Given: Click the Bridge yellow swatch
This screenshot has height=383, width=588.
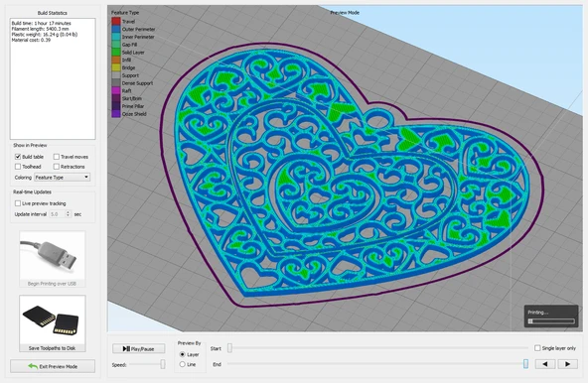Looking at the screenshot, I should 116,67.
